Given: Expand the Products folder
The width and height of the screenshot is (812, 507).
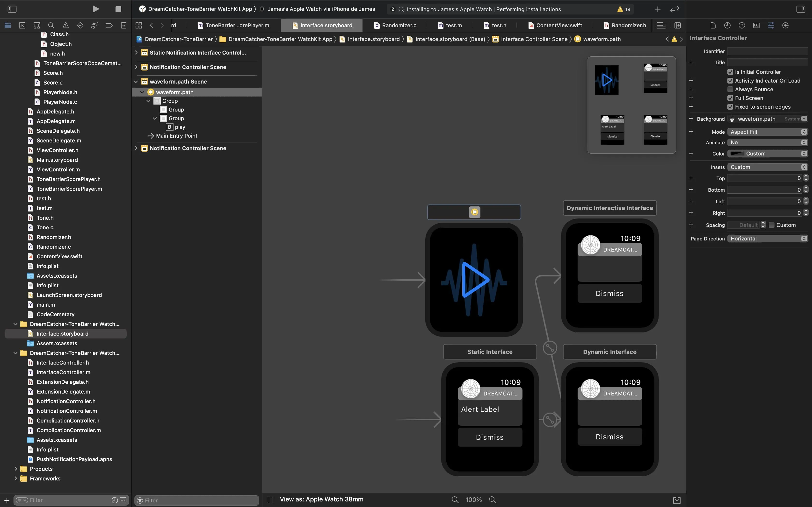Looking at the screenshot, I should point(16,469).
